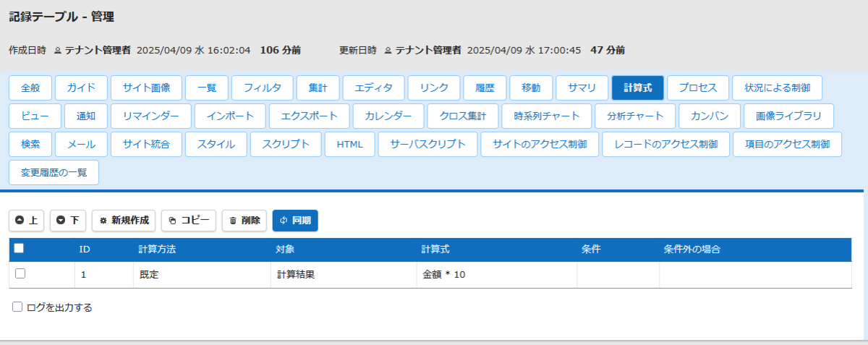
Task: Move formula down with 下 button
Action: click(68, 221)
